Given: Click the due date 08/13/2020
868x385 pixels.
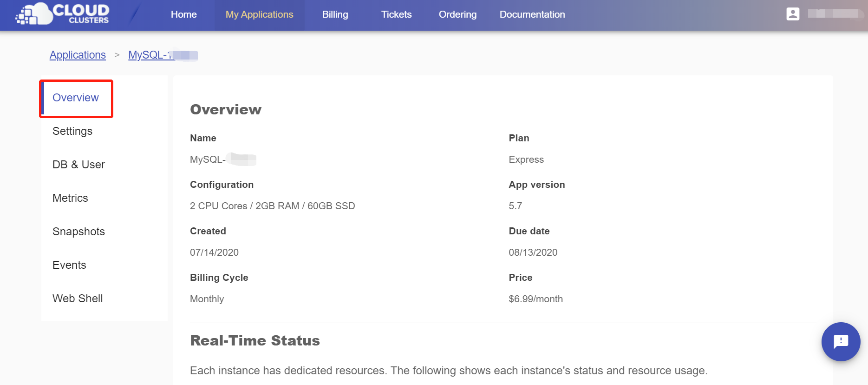Looking at the screenshot, I should (533, 252).
